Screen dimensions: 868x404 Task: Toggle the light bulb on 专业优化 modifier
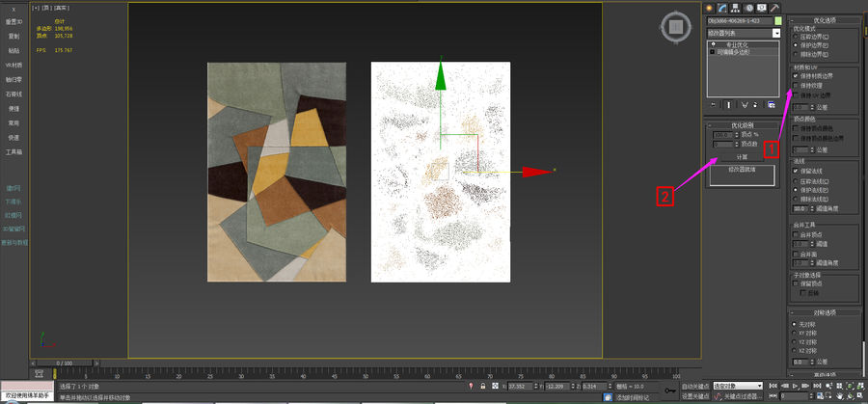pyautogui.click(x=713, y=44)
